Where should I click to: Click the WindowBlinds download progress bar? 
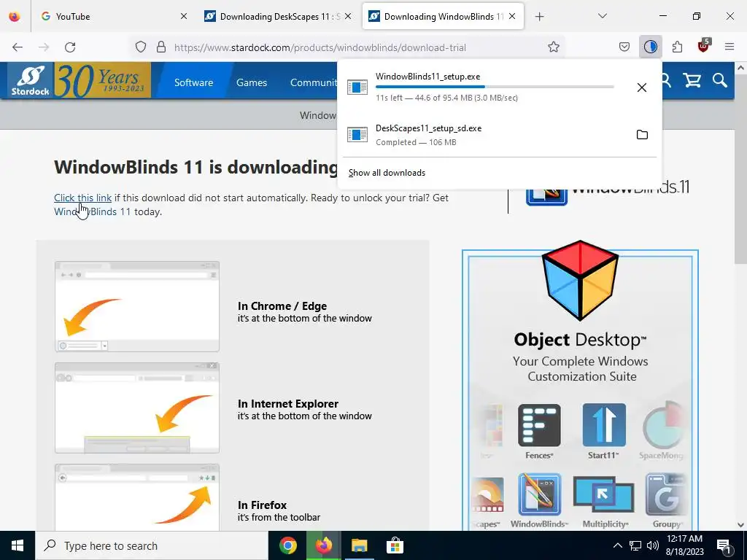[495, 87]
